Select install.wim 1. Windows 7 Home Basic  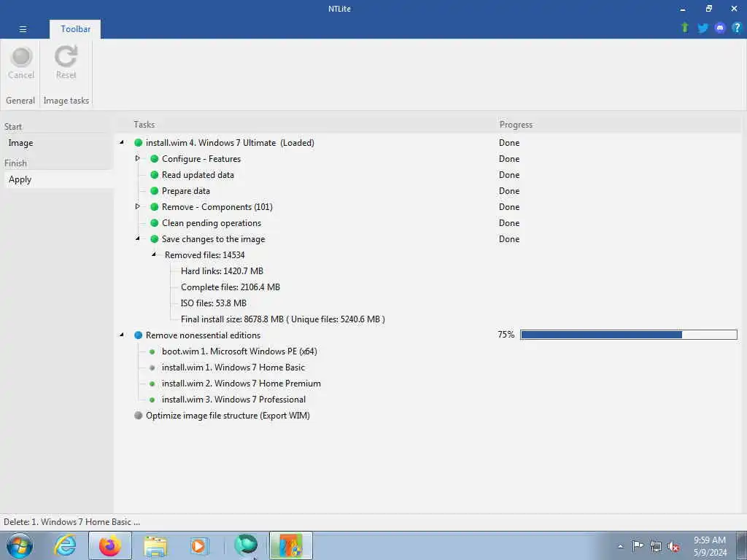(233, 367)
